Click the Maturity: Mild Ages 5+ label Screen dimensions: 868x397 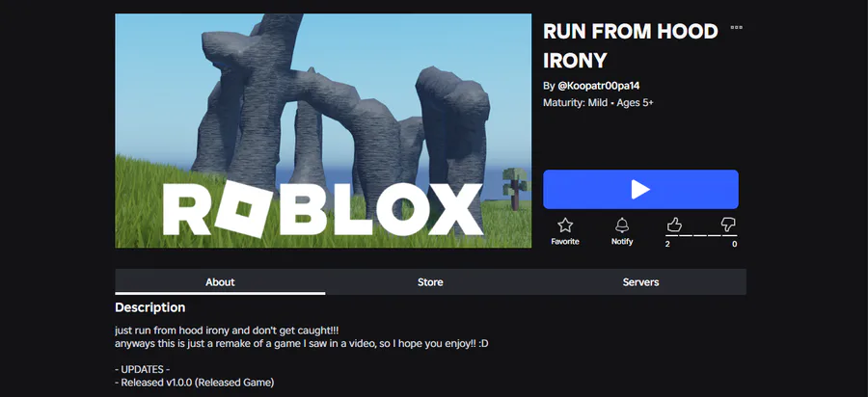(598, 103)
